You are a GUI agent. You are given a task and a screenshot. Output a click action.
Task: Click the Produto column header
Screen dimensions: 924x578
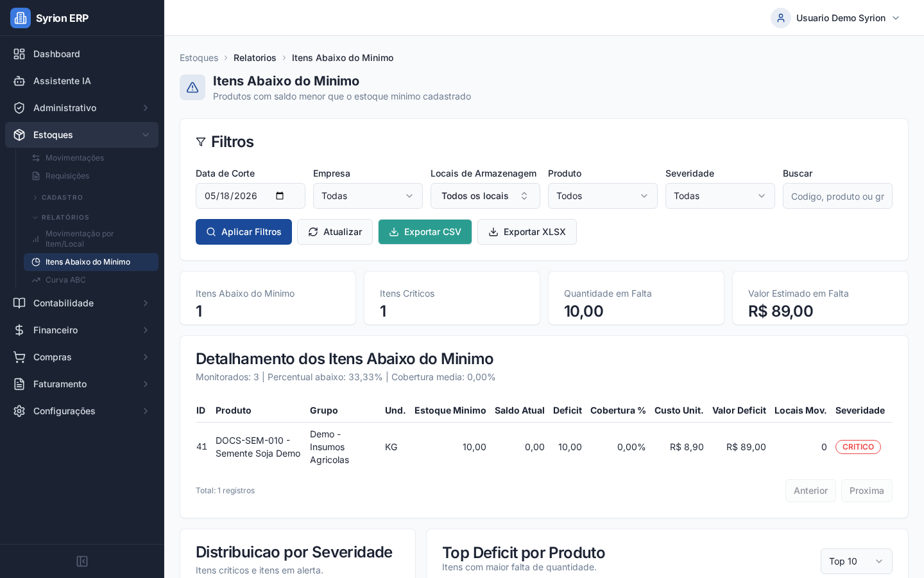click(234, 410)
